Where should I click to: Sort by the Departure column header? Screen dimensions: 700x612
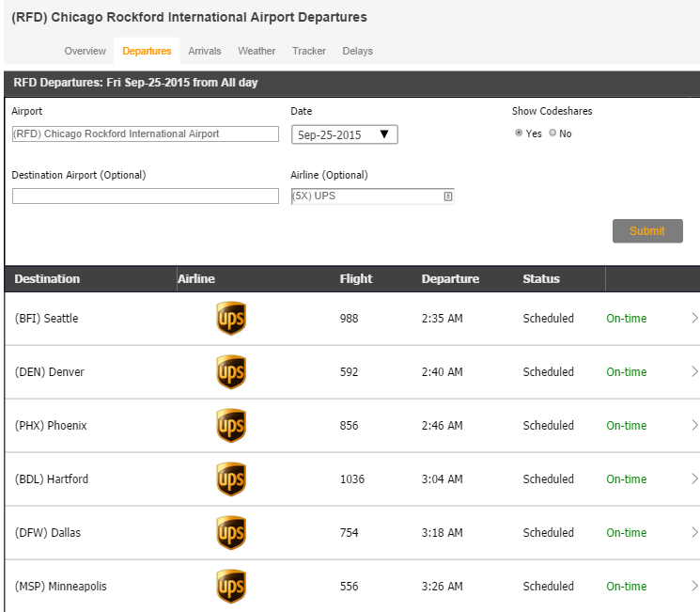(450, 279)
